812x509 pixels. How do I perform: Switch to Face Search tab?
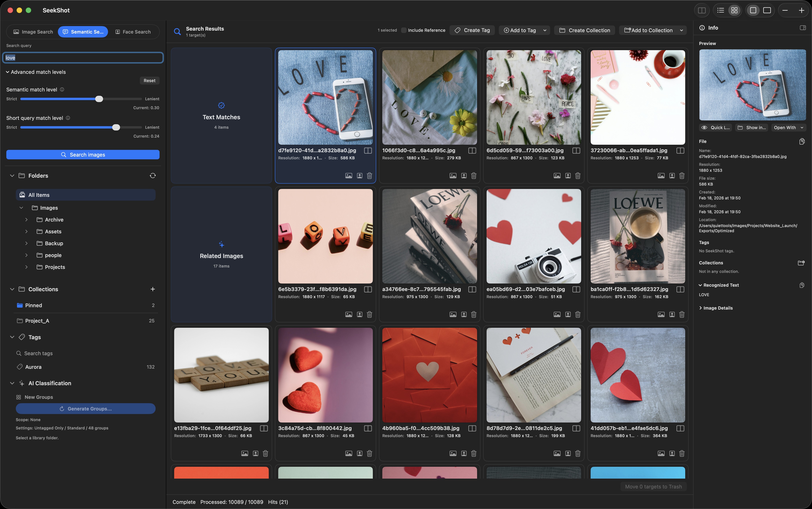pos(133,32)
